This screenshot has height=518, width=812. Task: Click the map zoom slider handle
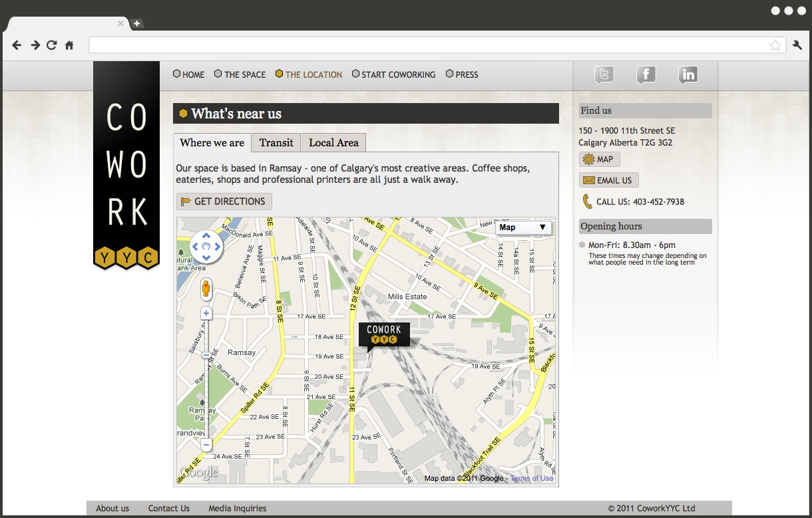pyautogui.click(x=206, y=356)
